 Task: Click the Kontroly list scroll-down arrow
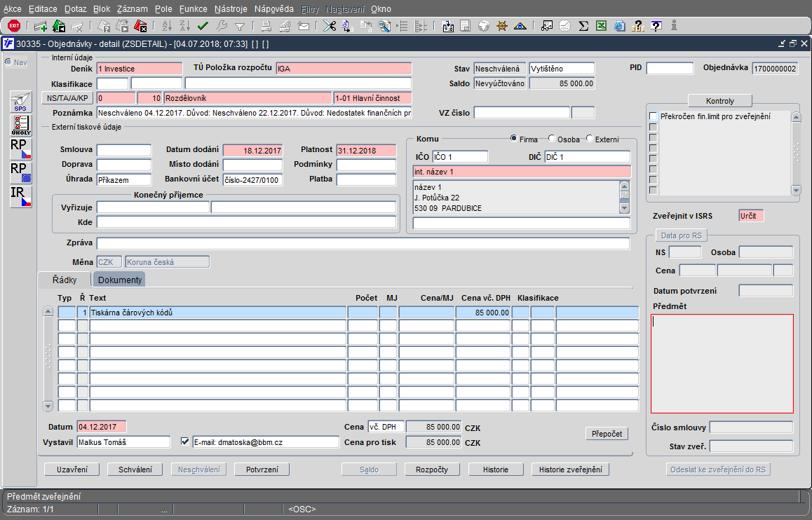click(x=797, y=191)
